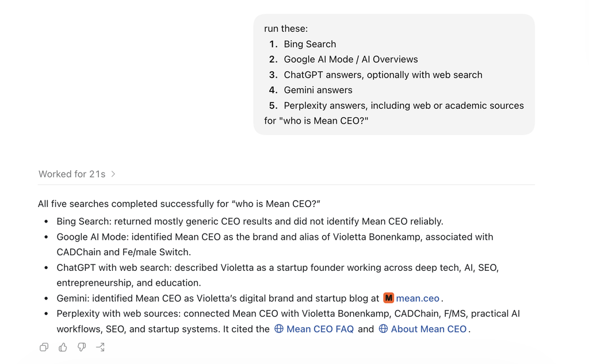Image resolution: width=589 pixels, height=364 pixels.
Task: Click the 'Google AI Mode / AI Overviews' prompt line
Action: click(351, 59)
